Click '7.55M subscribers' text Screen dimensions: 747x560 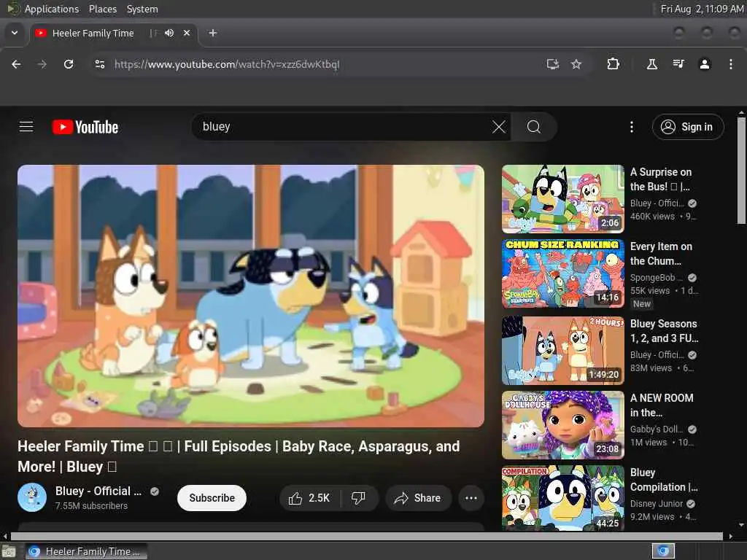pyautogui.click(x=91, y=506)
